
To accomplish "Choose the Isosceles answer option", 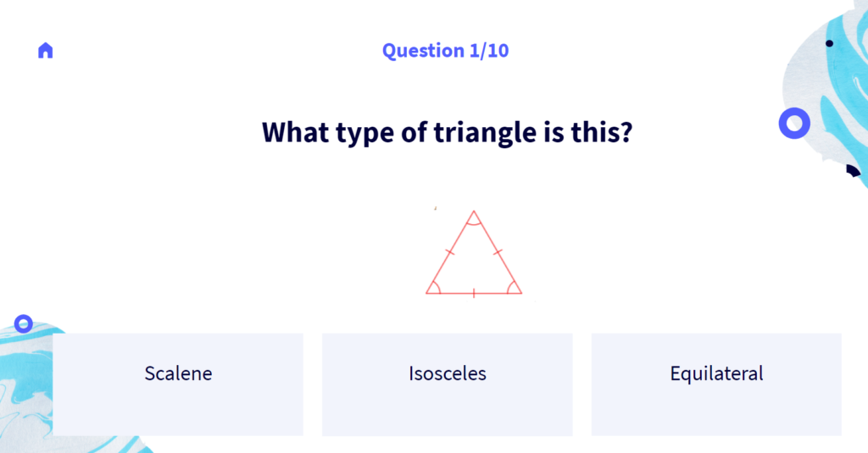I will [x=448, y=384].
